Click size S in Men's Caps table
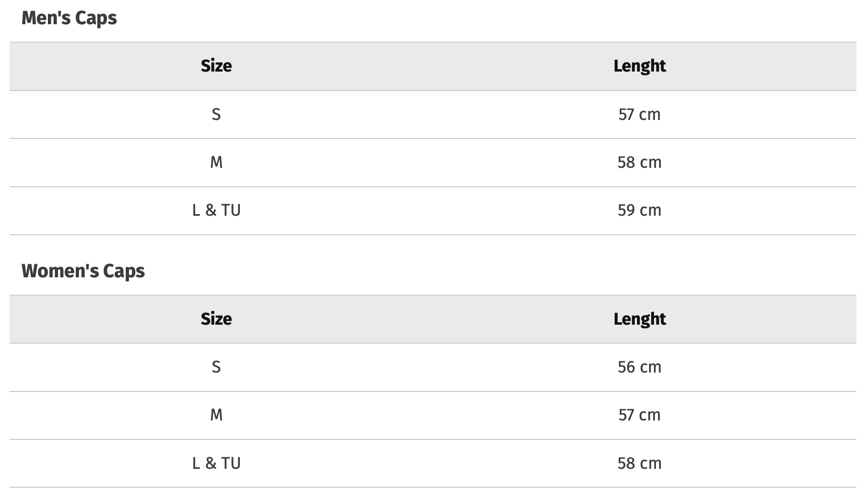 click(x=216, y=115)
